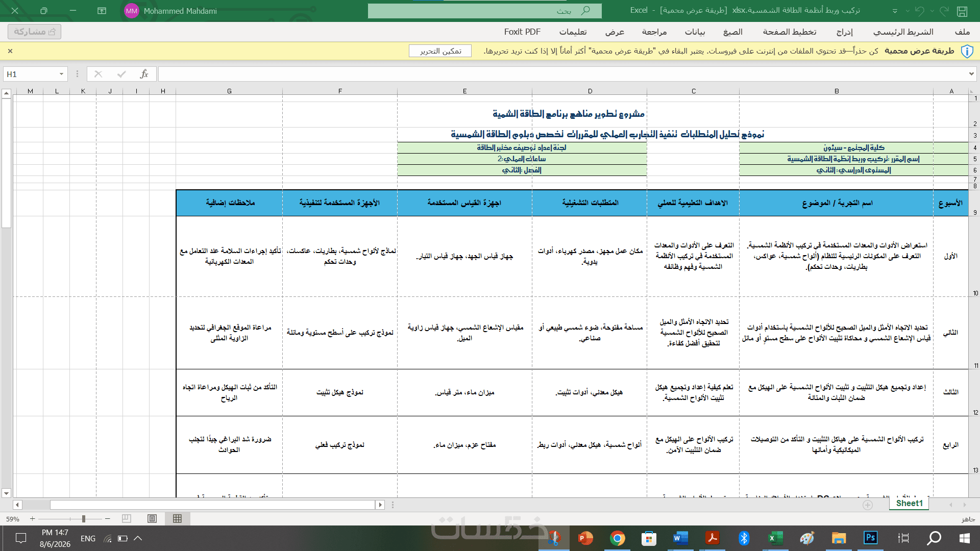Open the ملف File tab
The width and height of the screenshot is (980, 551).
[962, 32]
